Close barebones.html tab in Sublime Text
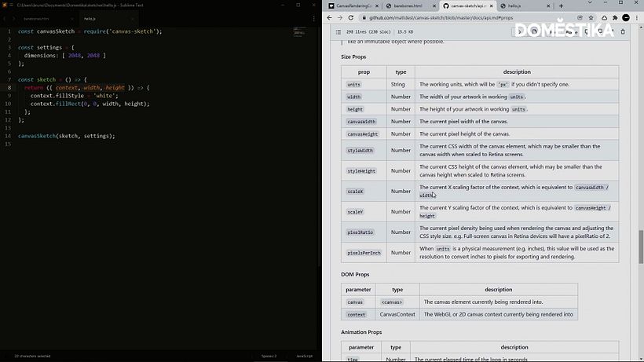 click(71, 19)
